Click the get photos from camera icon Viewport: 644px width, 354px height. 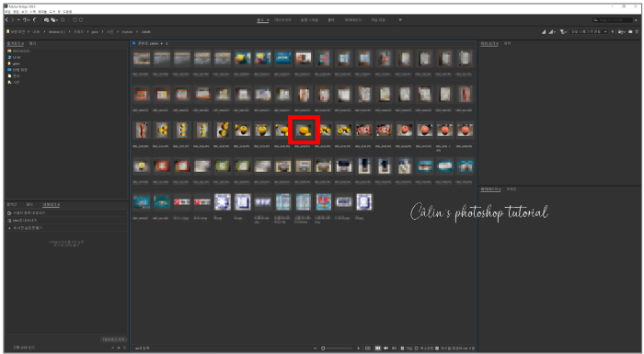tap(46, 19)
